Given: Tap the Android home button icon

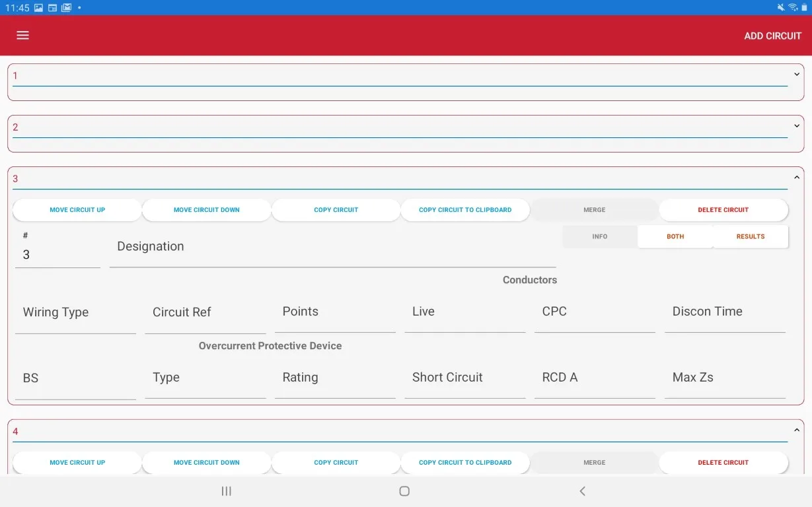Looking at the screenshot, I should 404,491.
